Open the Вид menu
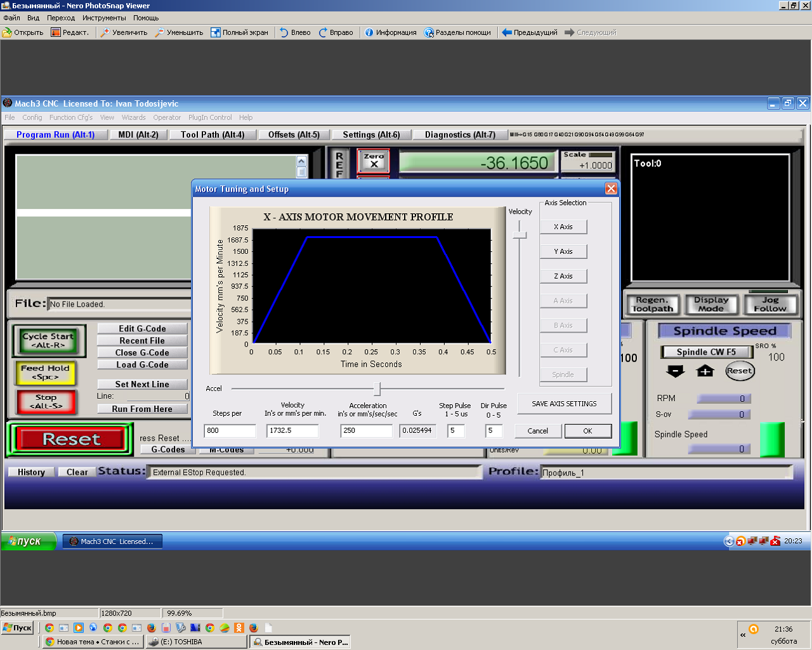 point(34,18)
